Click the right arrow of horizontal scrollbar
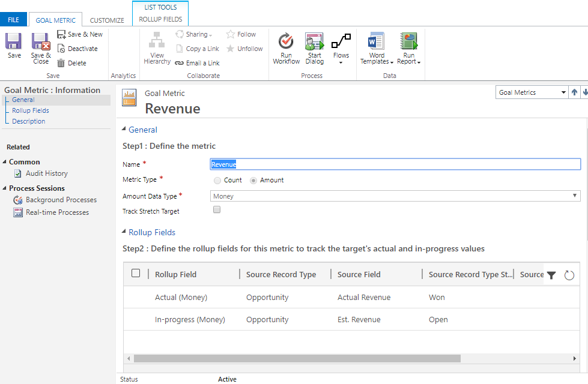The height and width of the screenshot is (384, 588). pos(575,359)
